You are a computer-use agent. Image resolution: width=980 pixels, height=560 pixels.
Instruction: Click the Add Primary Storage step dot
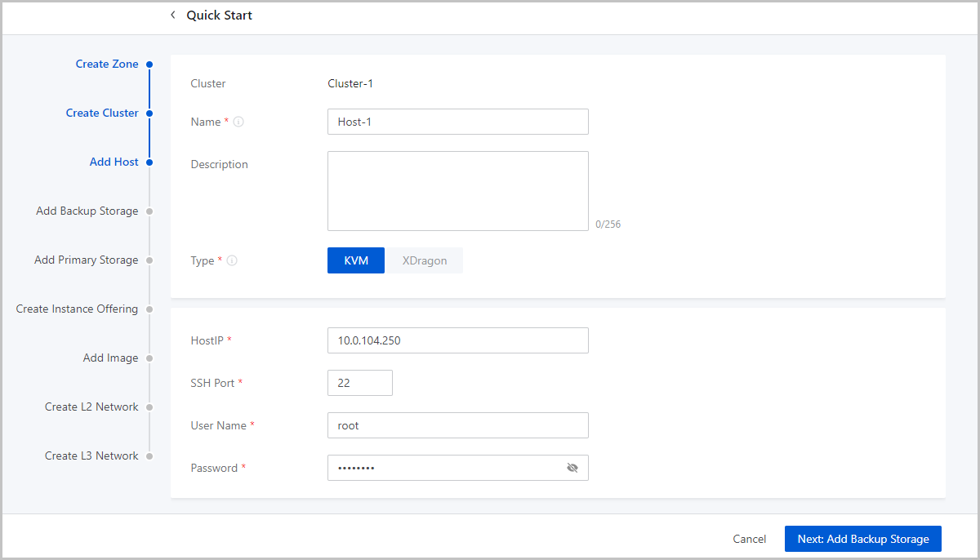(149, 260)
